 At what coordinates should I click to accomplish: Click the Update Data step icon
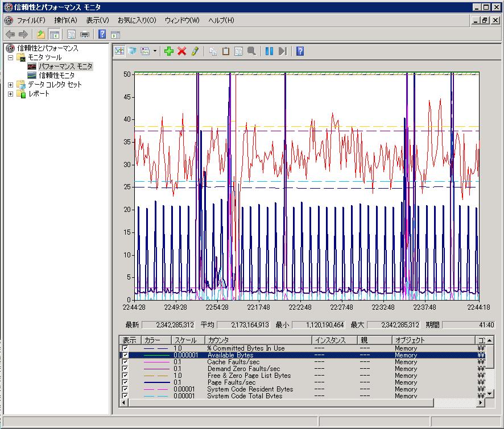tap(283, 51)
